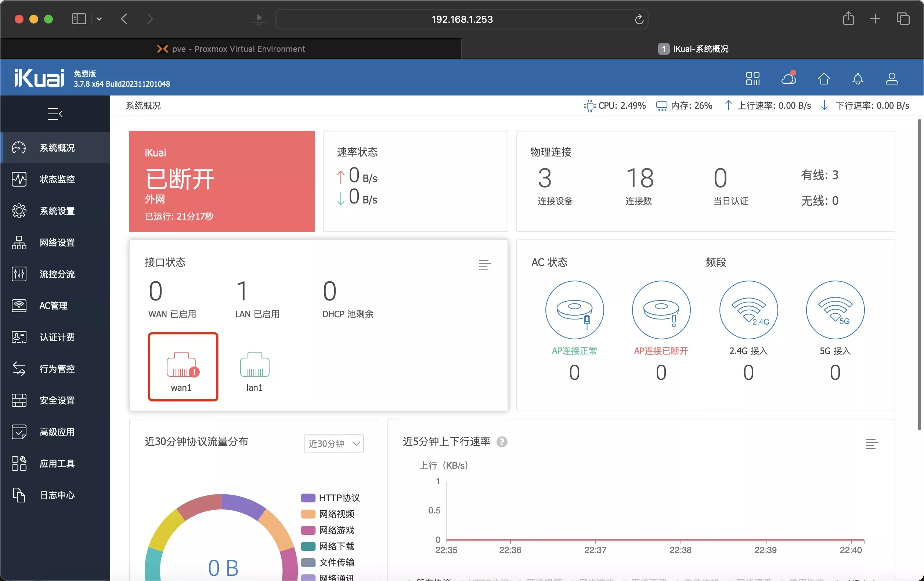Screen dimensions: 924x581
Task: Click the 安全设置 sidebar icon
Action: (19, 400)
